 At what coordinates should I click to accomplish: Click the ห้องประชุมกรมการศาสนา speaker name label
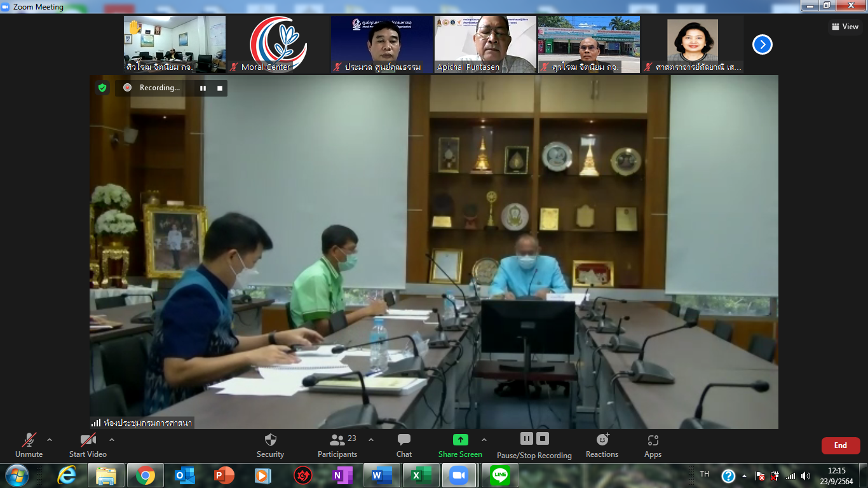[147, 423]
